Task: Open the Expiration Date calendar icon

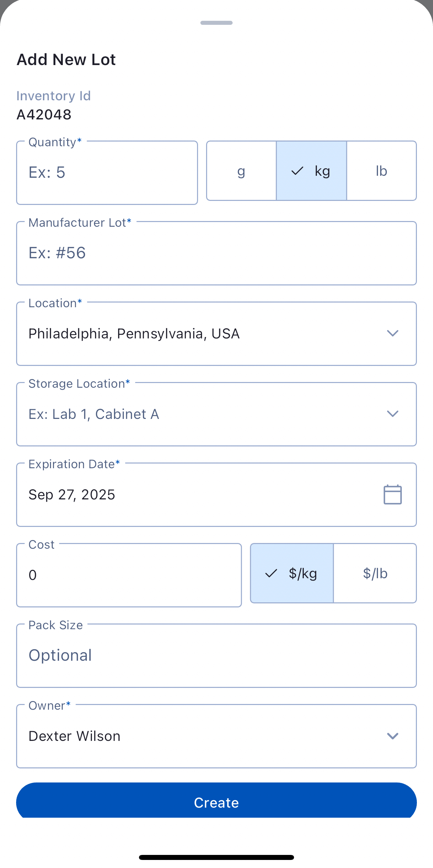Action: [392, 495]
